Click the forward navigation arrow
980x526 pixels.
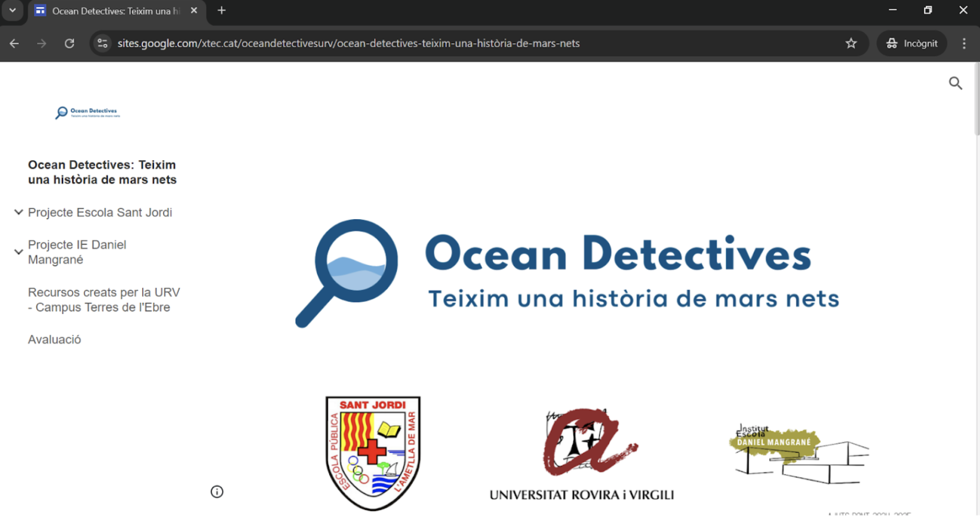pos(41,43)
